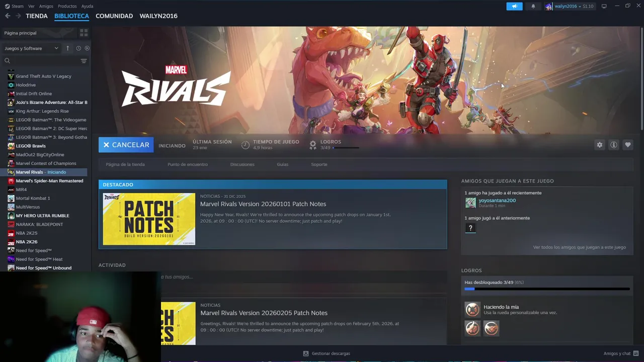
Task: Go back with the left arrow
Action: pyautogui.click(x=8, y=16)
